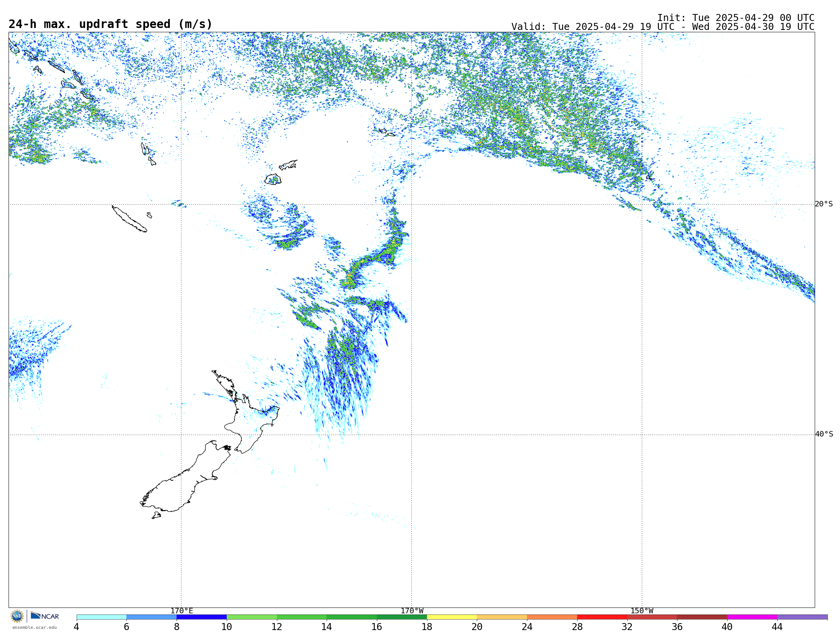Image resolution: width=840 pixels, height=632 pixels.
Task: Click the '40°S' latitude label
Action: tap(824, 434)
